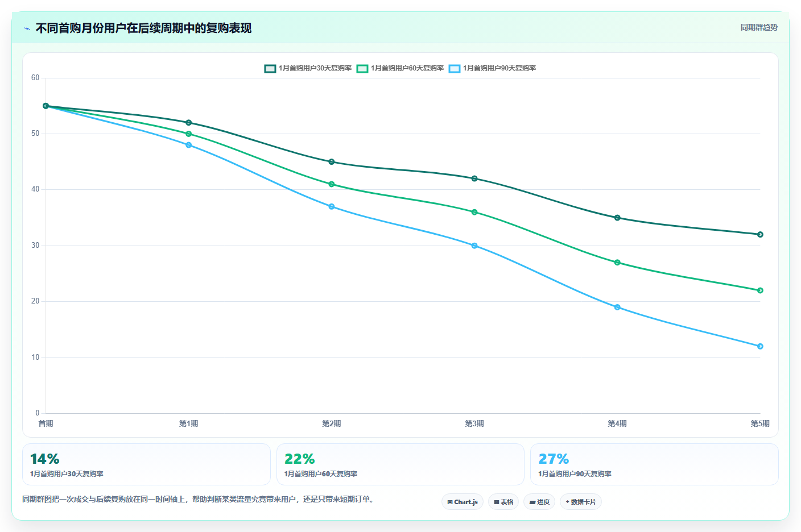Select the 60天 line point at 第1期

[189, 134]
